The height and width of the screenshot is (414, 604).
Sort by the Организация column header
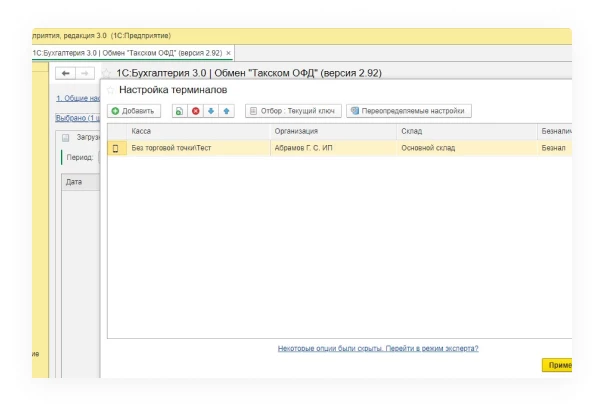[295, 130]
